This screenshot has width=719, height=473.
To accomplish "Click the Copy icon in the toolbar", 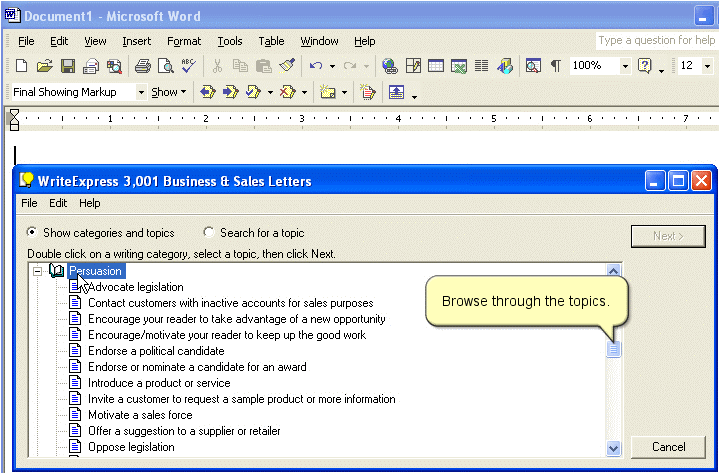I will [x=240, y=66].
